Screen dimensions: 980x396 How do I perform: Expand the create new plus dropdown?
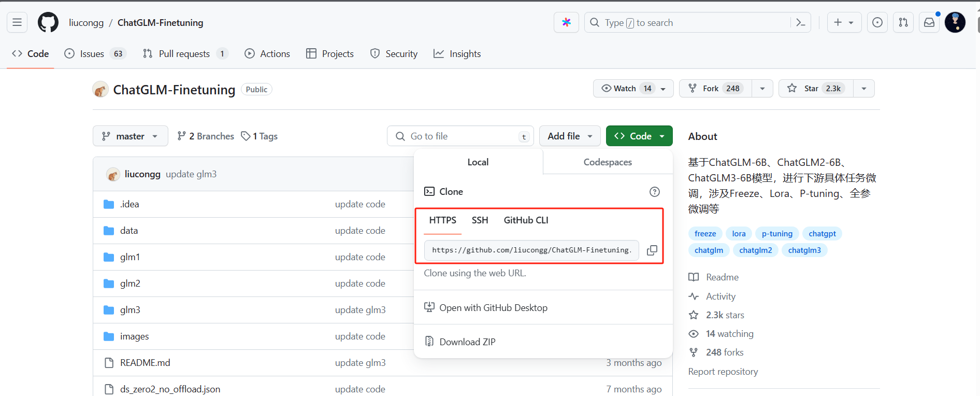coord(844,22)
